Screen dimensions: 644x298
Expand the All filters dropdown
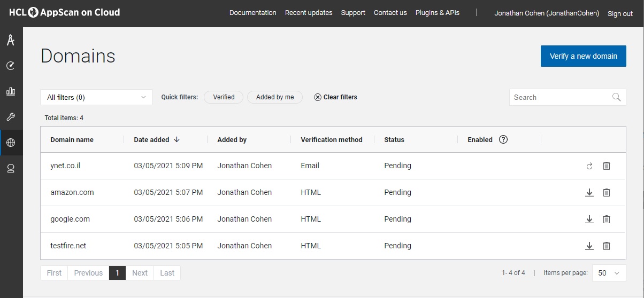[96, 97]
